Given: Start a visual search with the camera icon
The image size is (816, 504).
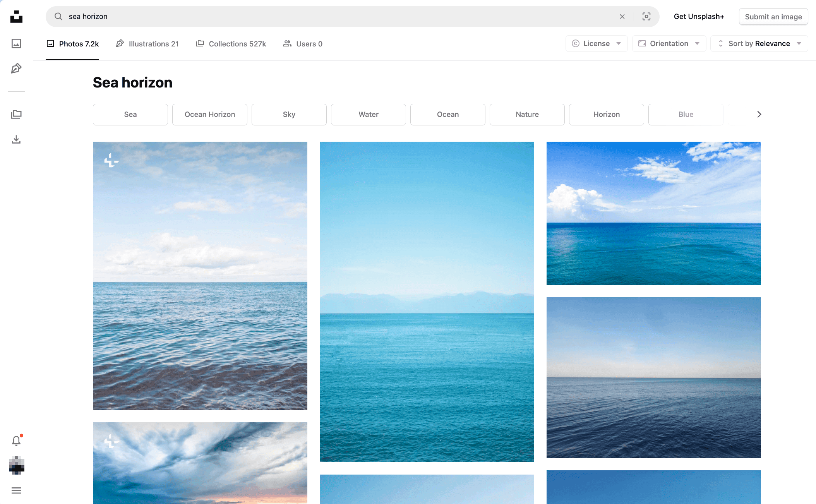Looking at the screenshot, I should (x=646, y=16).
